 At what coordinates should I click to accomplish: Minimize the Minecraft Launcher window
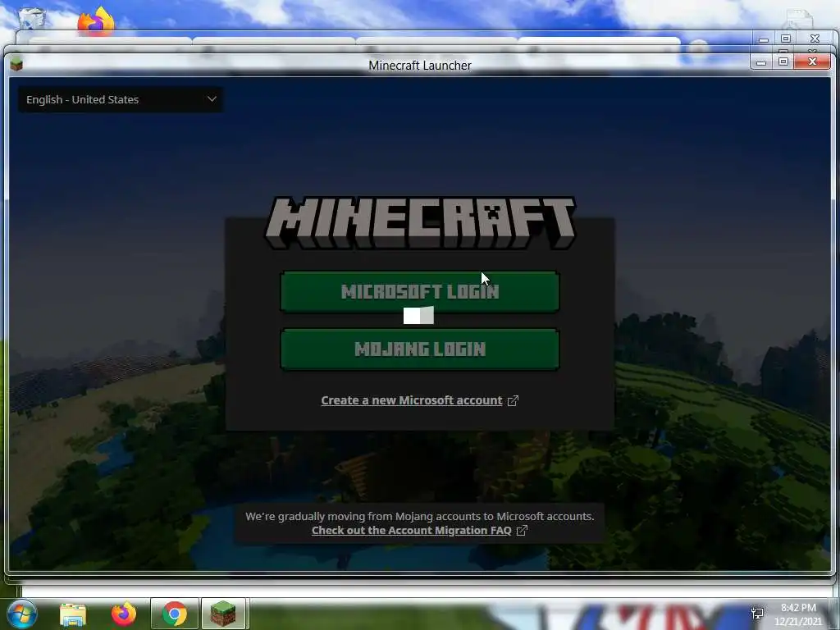coord(760,62)
